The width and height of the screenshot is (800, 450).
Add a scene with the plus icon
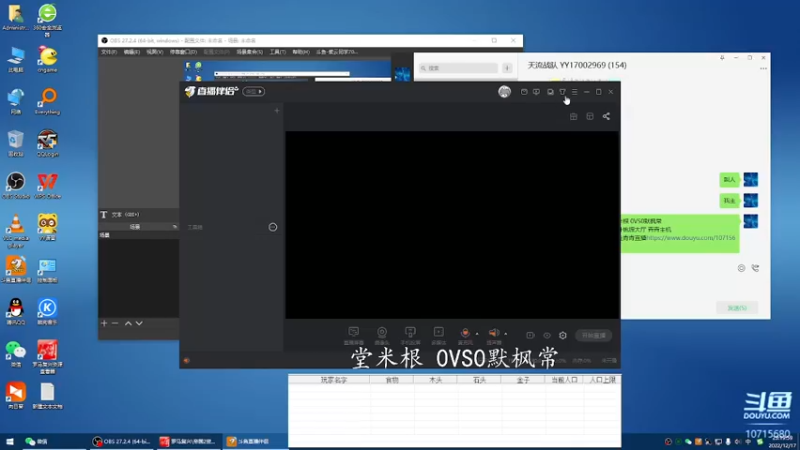277,111
